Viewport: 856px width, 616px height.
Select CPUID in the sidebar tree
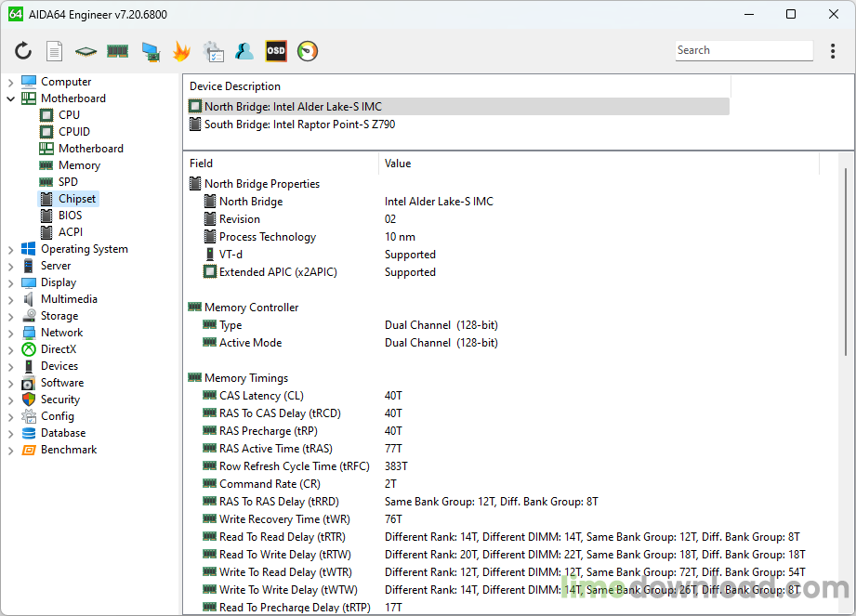point(73,132)
